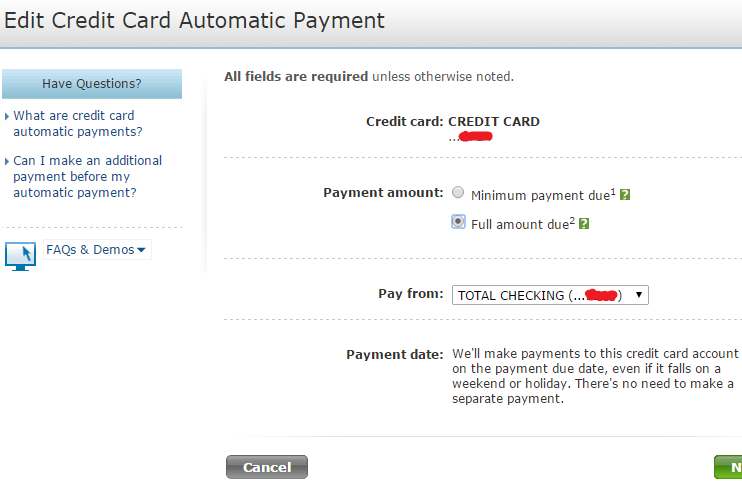The height and width of the screenshot is (485, 742).
Task: Click footnote 2 superscript after Full amount due
Action: point(571,220)
